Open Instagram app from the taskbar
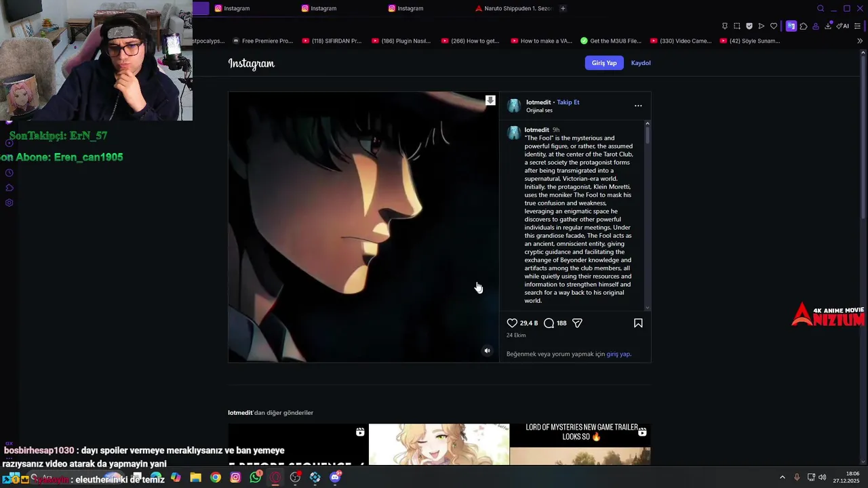Viewport: 868px width, 488px height. [x=235, y=477]
